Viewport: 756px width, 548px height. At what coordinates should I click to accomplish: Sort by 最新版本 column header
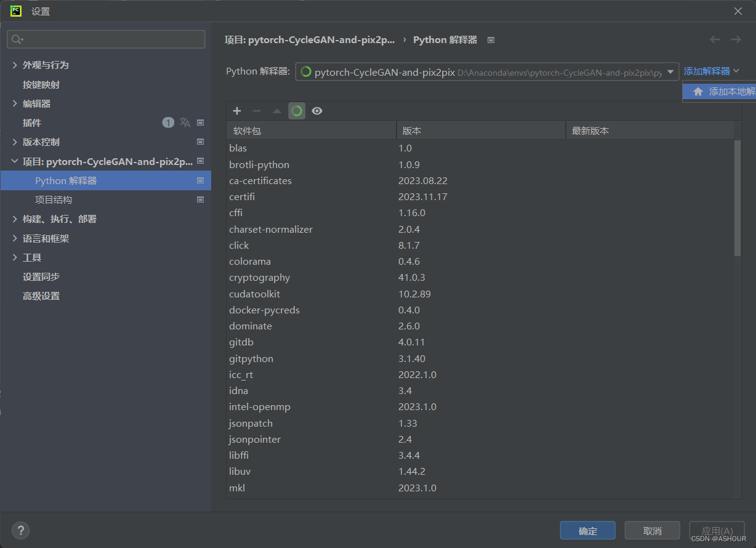[649, 131]
